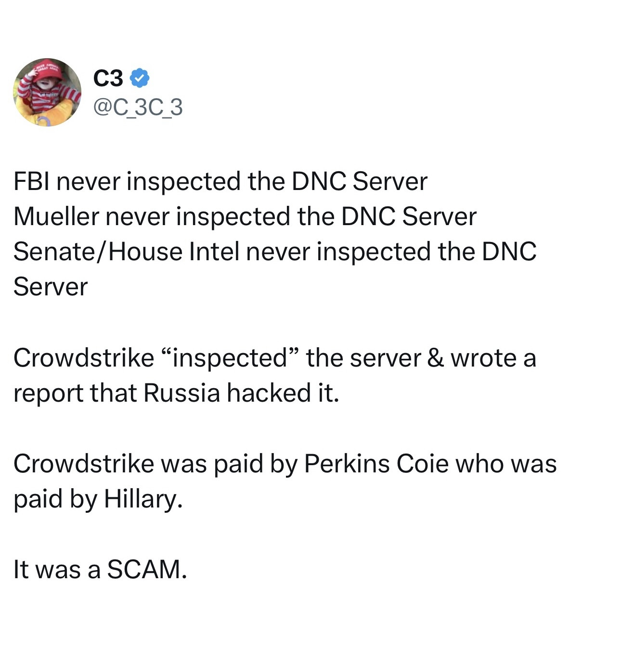Click "Crowdstrike" in "Crowdstrike was paid"
Screen dimensions: 621x672
[83, 464]
